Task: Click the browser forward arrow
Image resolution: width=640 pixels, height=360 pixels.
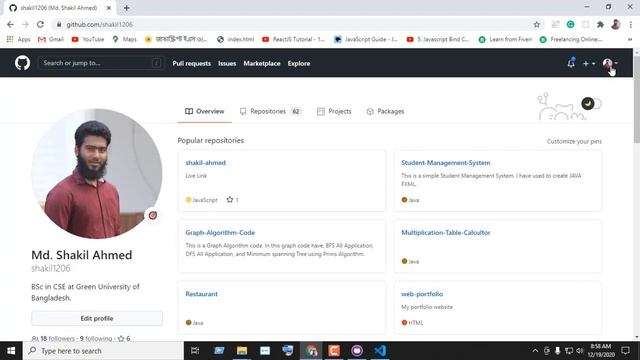Action: (x=25, y=24)
